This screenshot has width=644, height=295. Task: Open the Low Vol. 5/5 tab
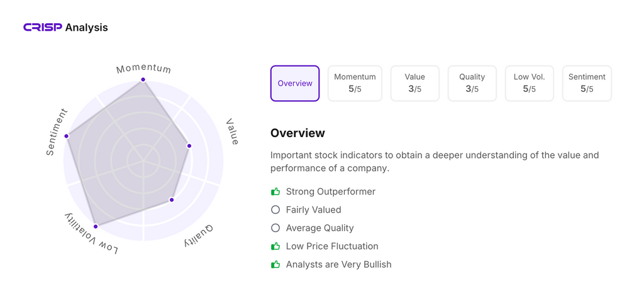click(529, 83)
